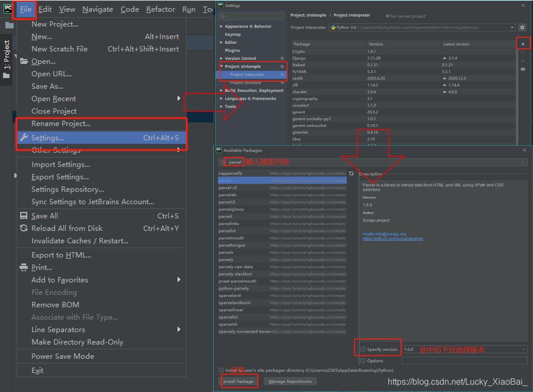533x392 pixels.
Task: Open the Project Interpreter Python 3.6 dropdown
Action: point(422,28)
